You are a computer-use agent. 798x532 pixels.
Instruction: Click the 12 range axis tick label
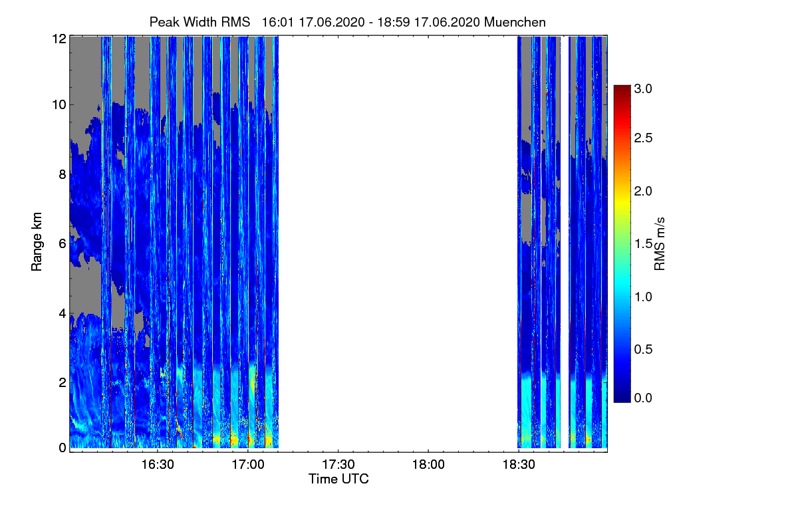(59, 39)
